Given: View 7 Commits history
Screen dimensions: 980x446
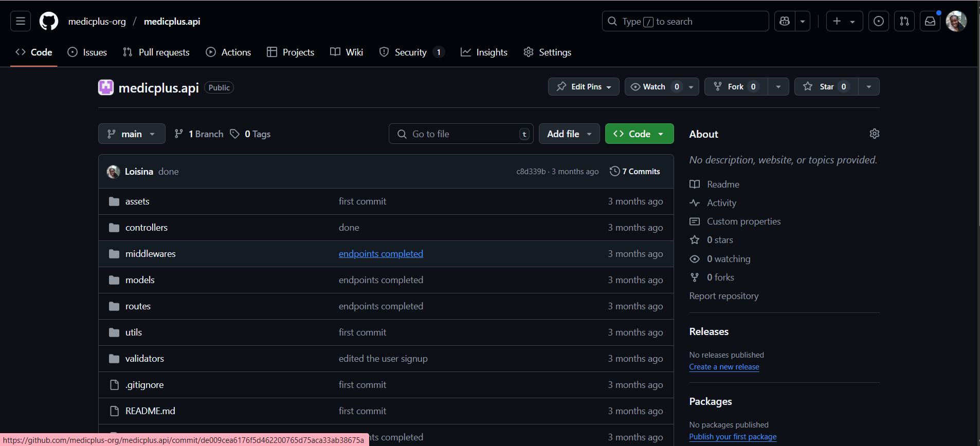Looking at the screenshot, I should point(635,172).
